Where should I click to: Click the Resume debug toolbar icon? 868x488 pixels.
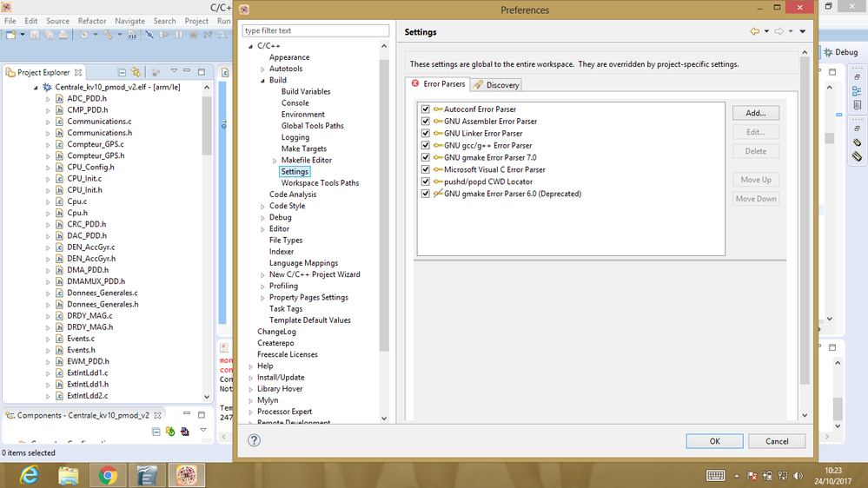[164, 35]
